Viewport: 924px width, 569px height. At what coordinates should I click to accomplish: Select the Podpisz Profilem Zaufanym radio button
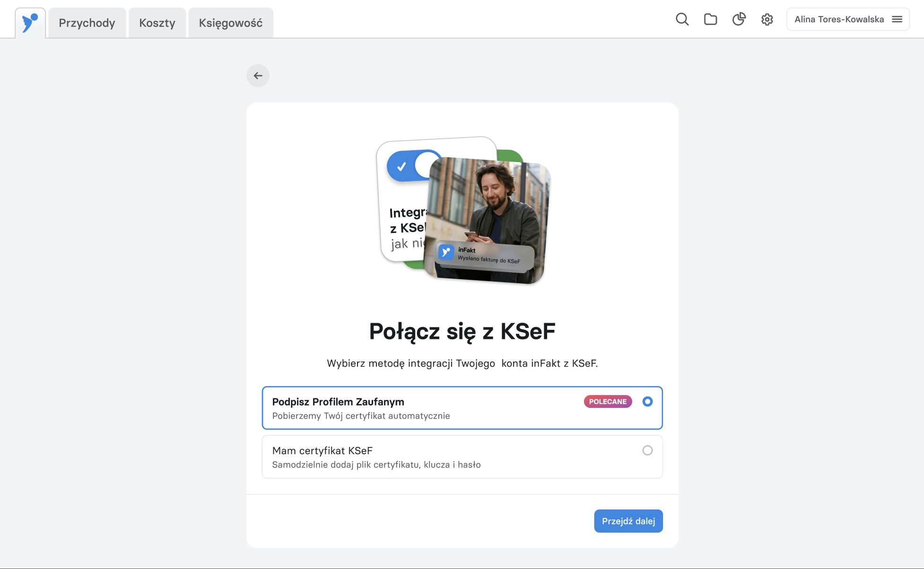647,402
